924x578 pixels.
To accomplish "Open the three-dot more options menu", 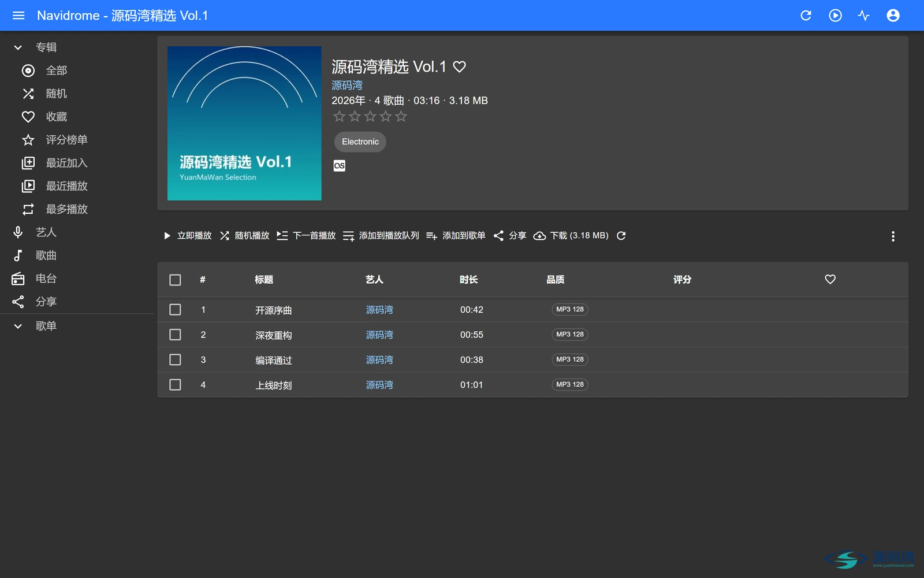I will tap(893, 236).
